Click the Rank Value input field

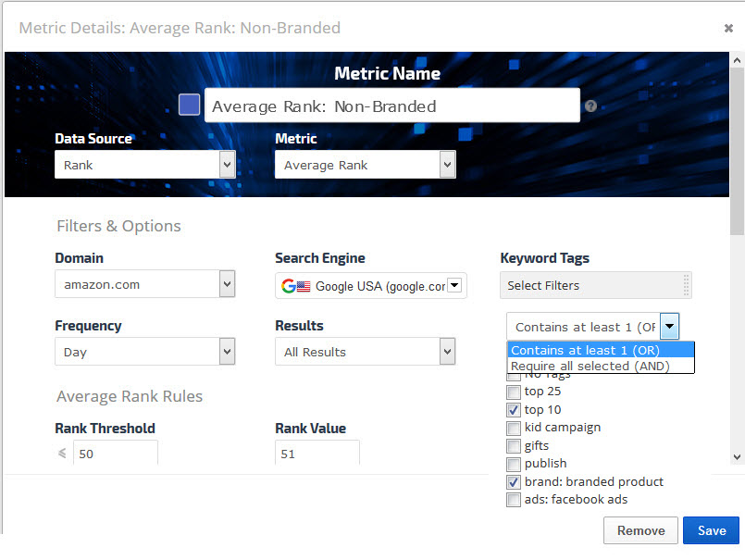(317, 454)
